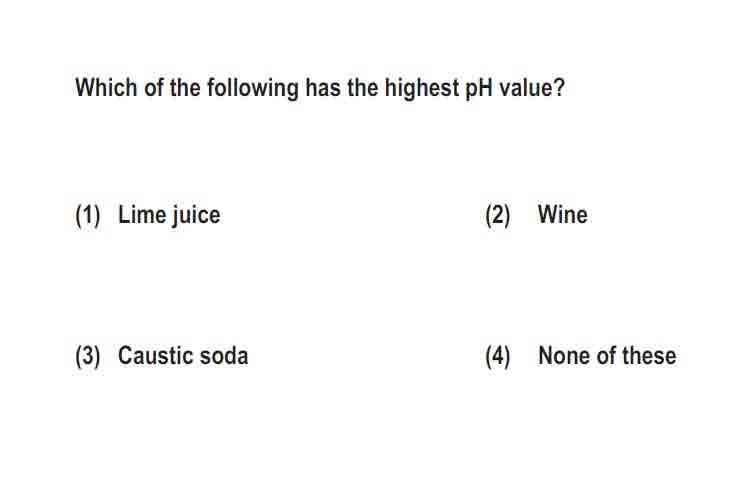This screenshot has width=750, height=500.
Task: Choose Caustic soda as the answer
Action: click(183, 356)
